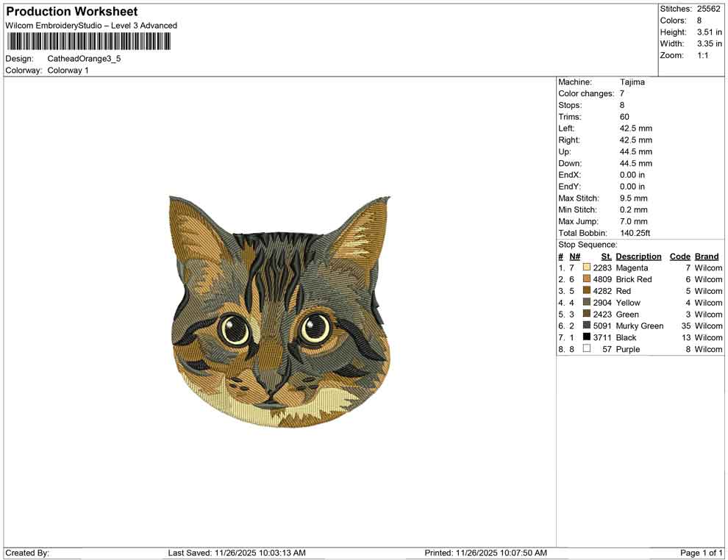Pick the Purple color swatch
This screenshot has width=728, height=560.
585,349
